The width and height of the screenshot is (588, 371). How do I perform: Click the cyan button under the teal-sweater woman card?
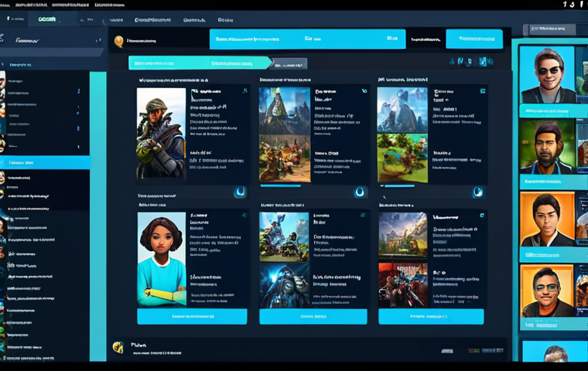tap(192, 317)
